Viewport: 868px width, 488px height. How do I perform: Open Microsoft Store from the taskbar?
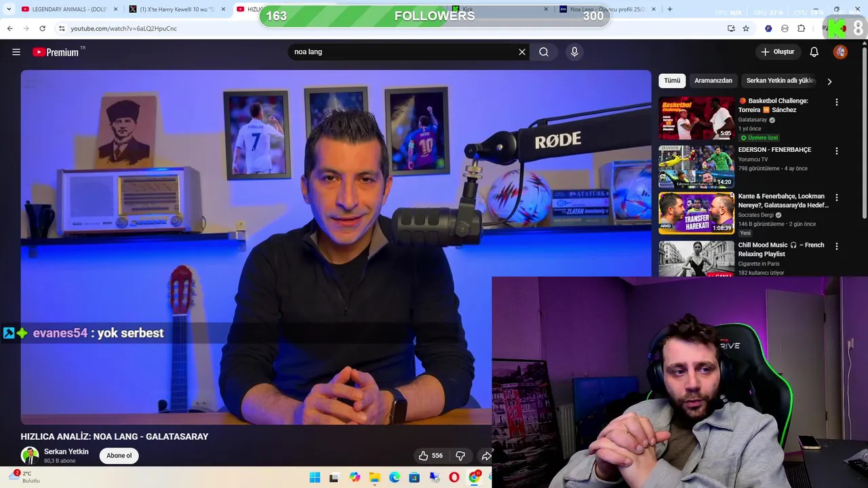pos(414,478)
